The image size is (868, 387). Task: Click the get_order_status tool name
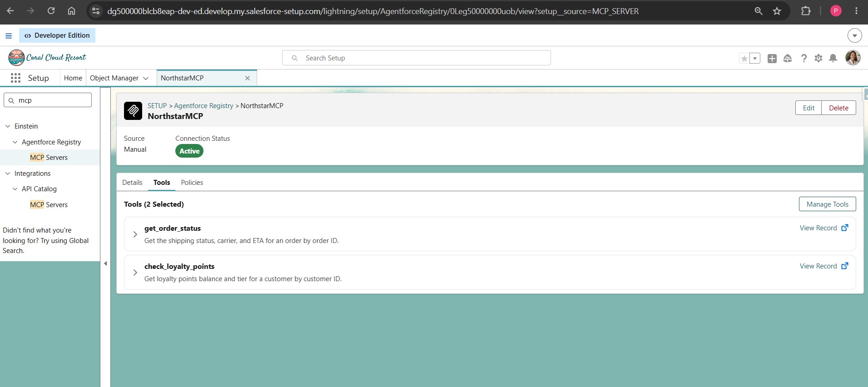tap(173, 228)
